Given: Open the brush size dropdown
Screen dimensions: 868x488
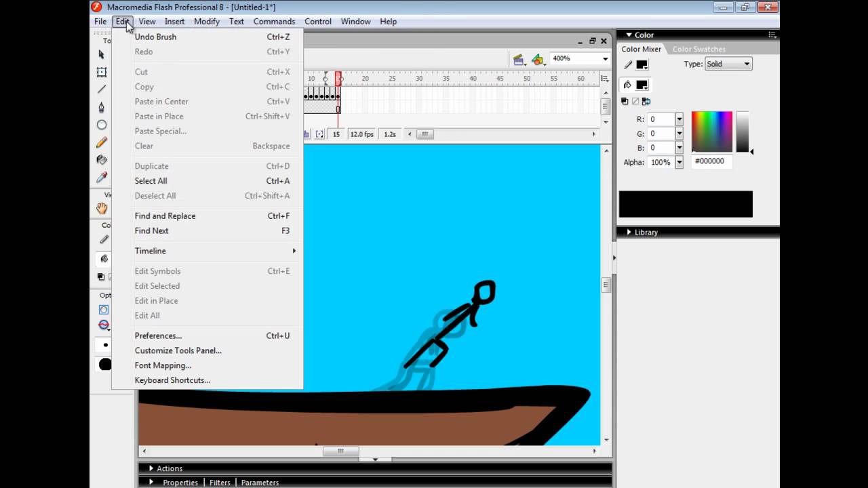Looking at the screenshot, I should click(x=104, y=346).
